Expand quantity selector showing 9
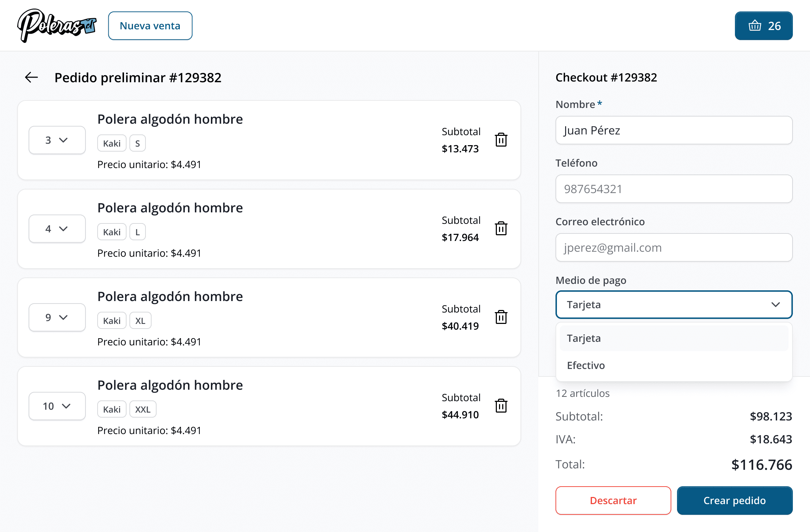Screen dimensions: 810x532 click(57, 317)
